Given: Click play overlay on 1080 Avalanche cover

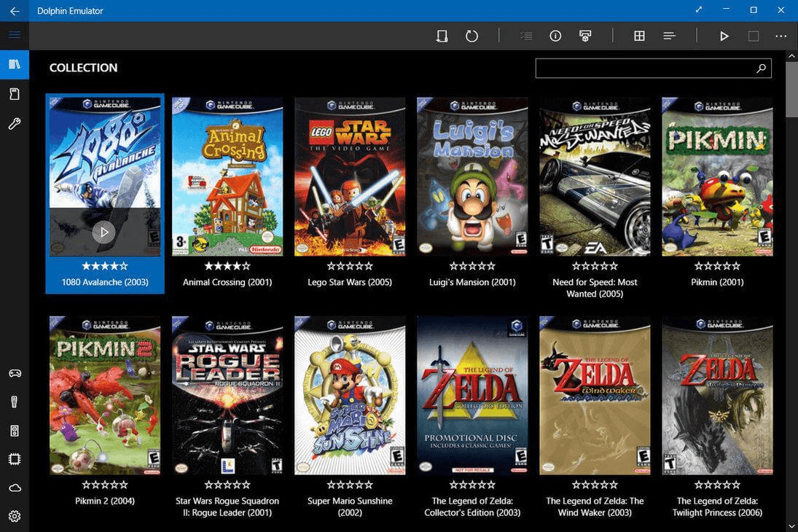Looking at the screenshot, I should point(104,232).
